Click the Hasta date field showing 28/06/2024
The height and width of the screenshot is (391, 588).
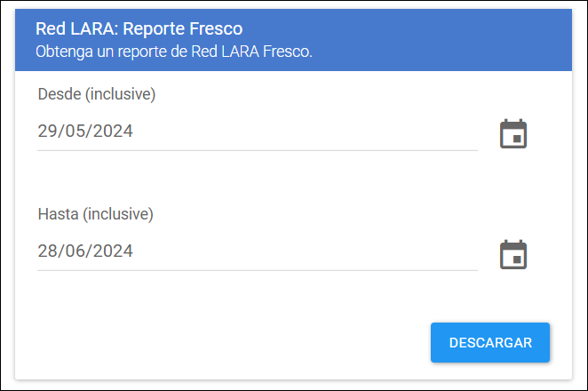(x=258, y=251)
